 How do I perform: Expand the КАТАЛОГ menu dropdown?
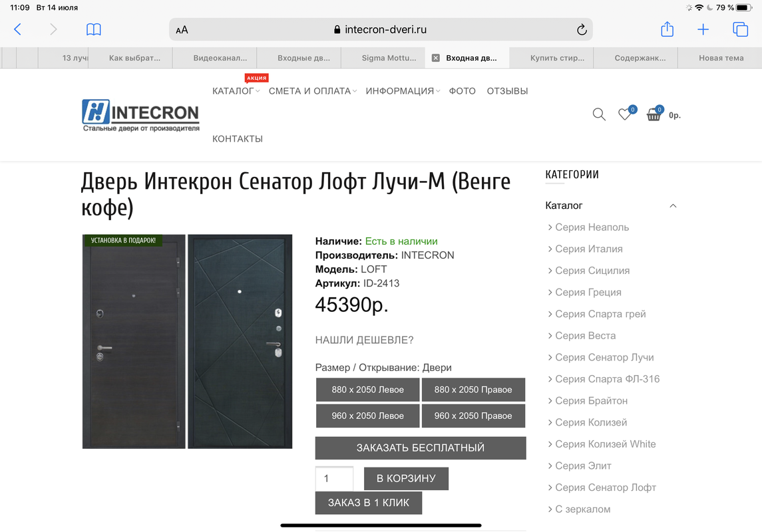pyautogui.click(x=236, y=91)
